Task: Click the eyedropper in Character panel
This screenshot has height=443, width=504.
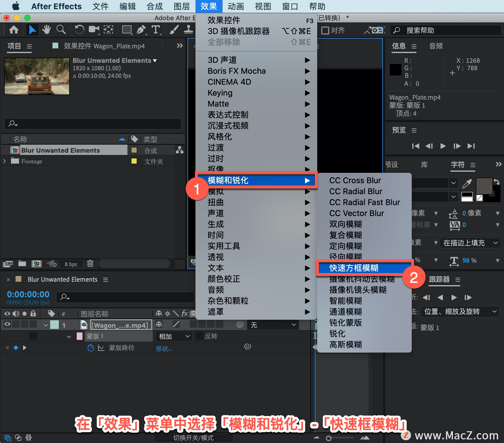Action: click(x=467, y=183)
